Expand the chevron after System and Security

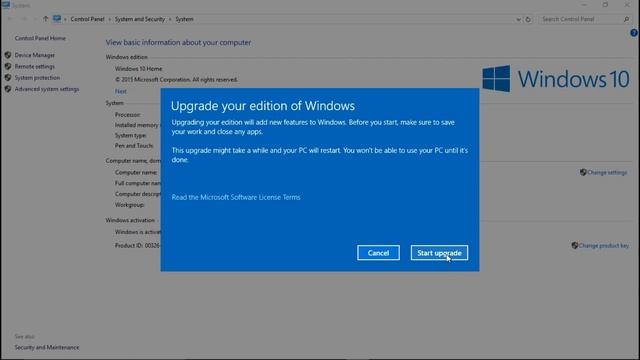click(x=170, y=19)
